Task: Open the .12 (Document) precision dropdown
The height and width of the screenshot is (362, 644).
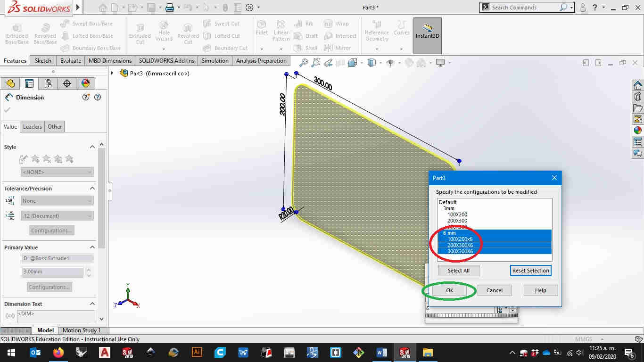Action: 57,216
